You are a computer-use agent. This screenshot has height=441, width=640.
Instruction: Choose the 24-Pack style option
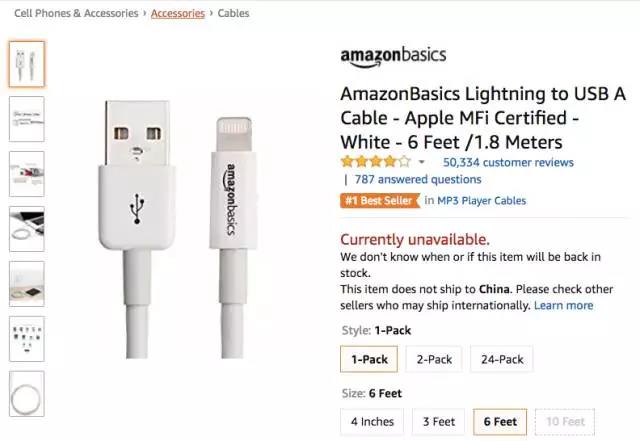point(502,358)
